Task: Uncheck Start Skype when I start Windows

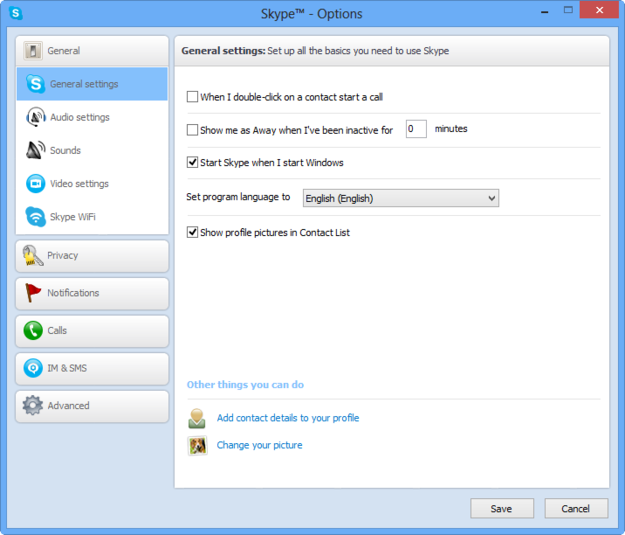Action: (x=193, y=162)
